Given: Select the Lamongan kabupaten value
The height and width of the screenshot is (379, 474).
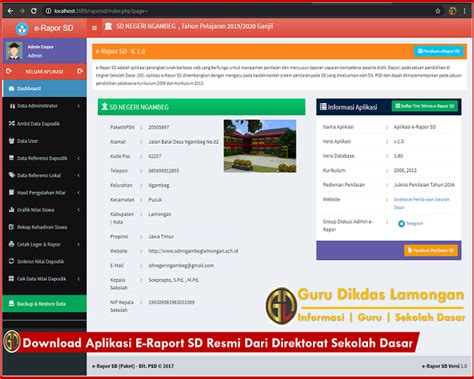Looking at the screenshot, I should click(160, 214).
